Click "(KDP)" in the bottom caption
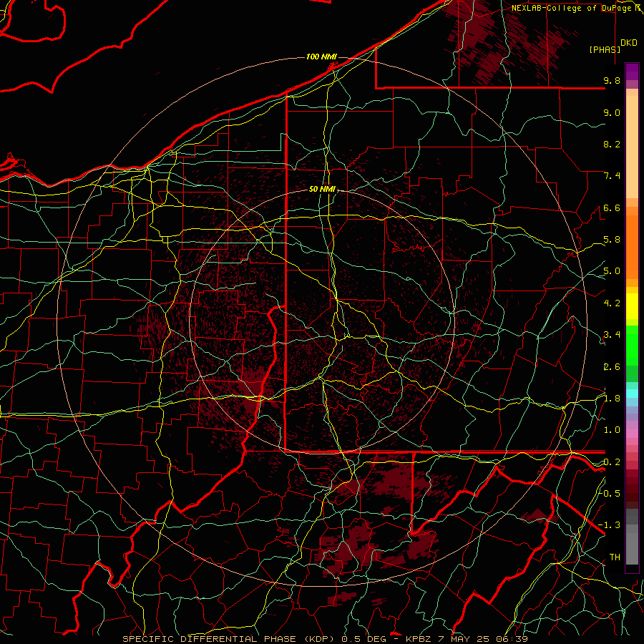This screenshot has width=644, height=644. click(318, 639)
